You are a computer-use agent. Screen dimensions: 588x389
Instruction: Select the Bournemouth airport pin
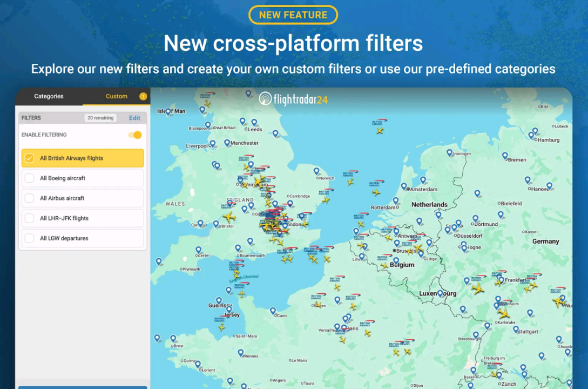point(238,249)
